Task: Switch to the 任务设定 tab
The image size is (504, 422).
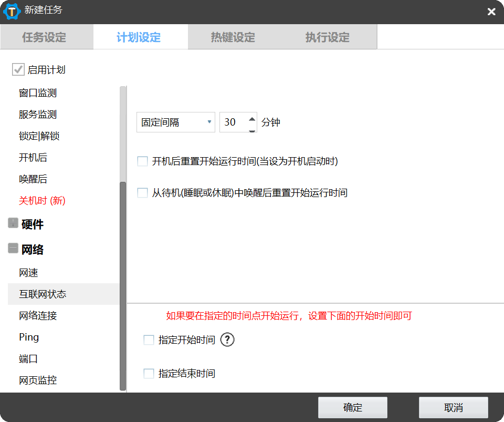Action: [x=44, y=37]
